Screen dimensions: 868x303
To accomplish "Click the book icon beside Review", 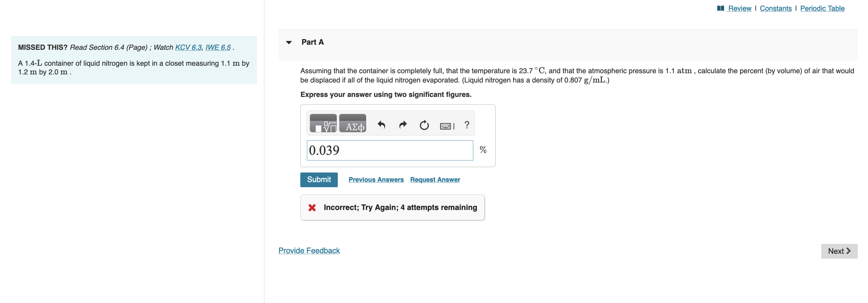I will point(721,8).
